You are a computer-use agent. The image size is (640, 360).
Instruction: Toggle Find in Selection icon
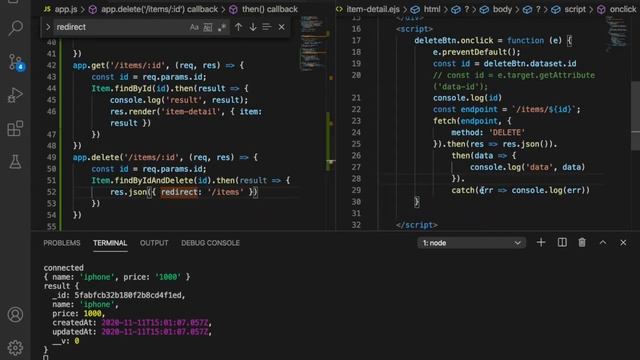point(267,27)
